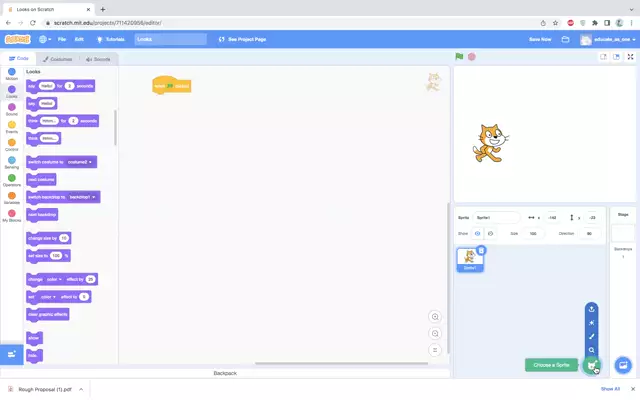Click See Project Page button
The image size is (640, 400).
242,39
